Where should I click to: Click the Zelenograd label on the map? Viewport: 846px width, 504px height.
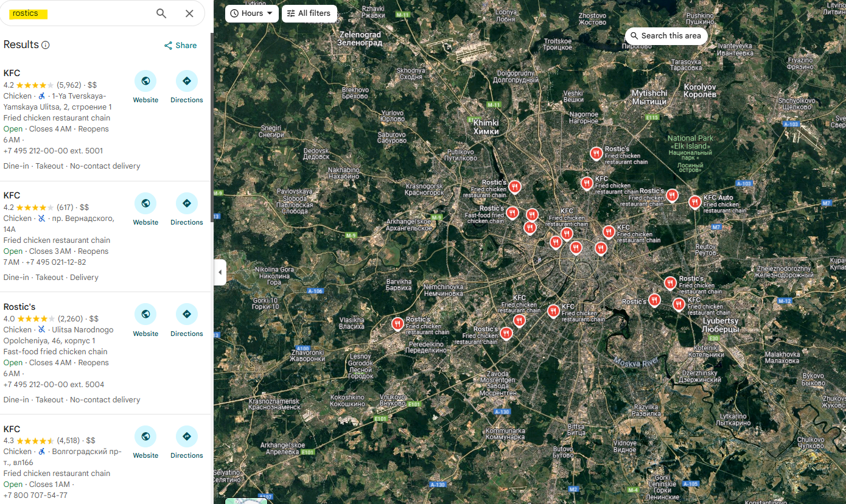pos(361,39)
